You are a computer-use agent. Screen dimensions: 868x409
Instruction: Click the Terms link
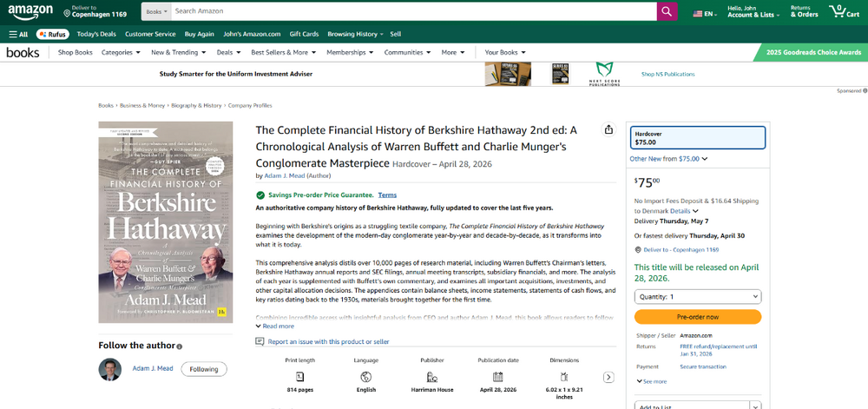point(387,195)
